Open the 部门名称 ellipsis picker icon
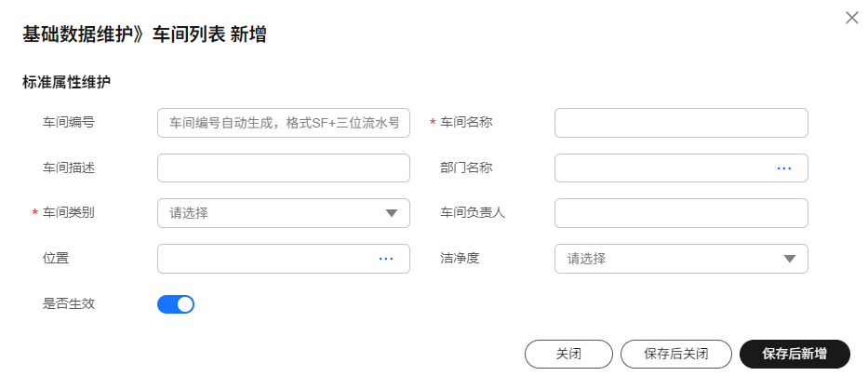868x376 pixels. click(x=784, y=168)
